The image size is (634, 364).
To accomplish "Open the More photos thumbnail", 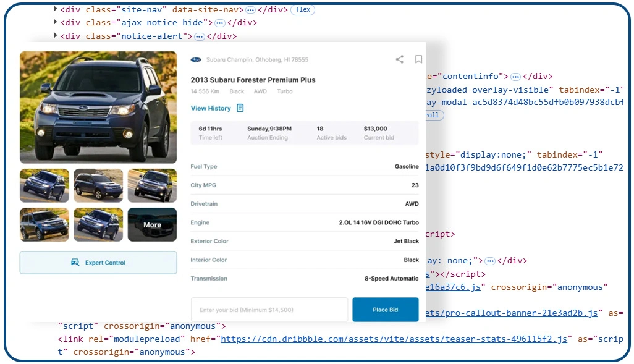I will tap(153, 224).
